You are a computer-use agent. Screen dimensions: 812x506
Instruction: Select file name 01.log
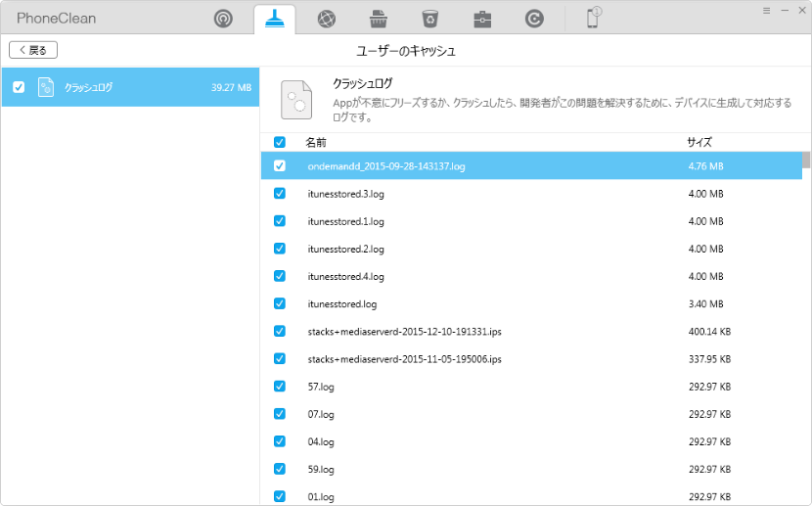click(x=321, y=496)
